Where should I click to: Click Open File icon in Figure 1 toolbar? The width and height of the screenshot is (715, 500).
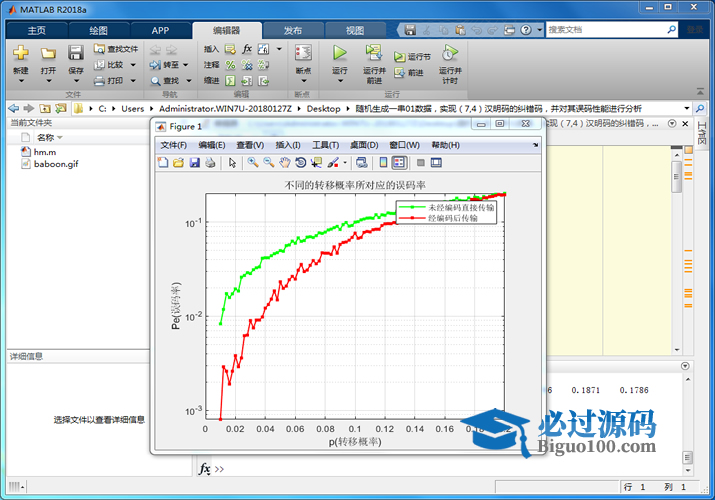click(178, 163)
